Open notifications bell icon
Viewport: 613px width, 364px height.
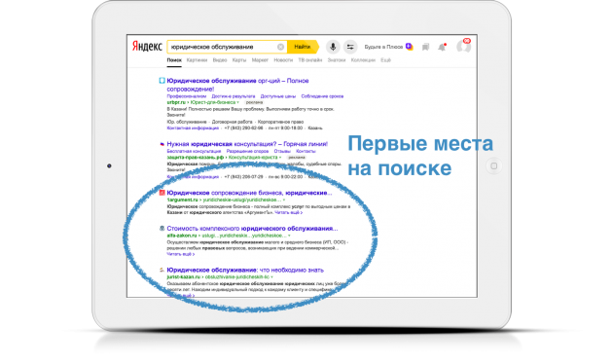(x=442, y=47)
